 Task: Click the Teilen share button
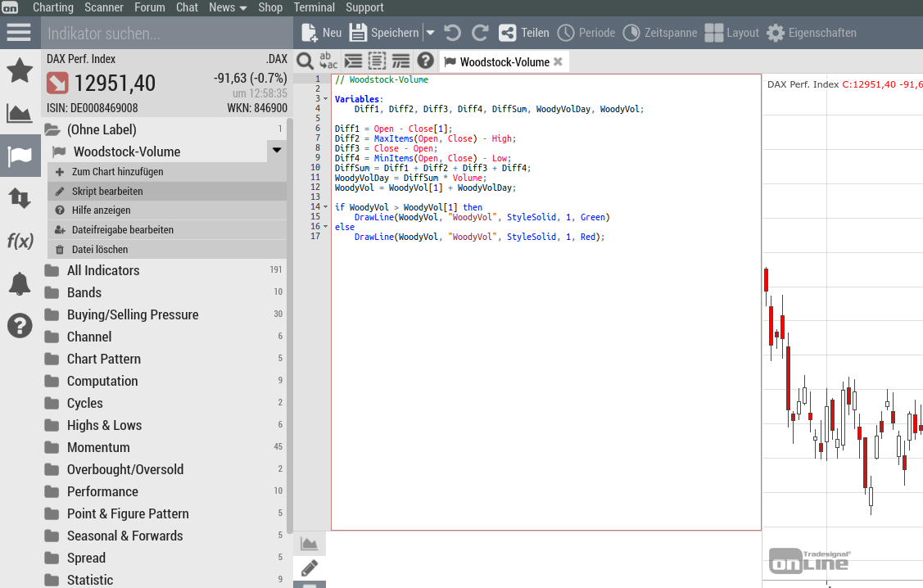tap(524, 33)
